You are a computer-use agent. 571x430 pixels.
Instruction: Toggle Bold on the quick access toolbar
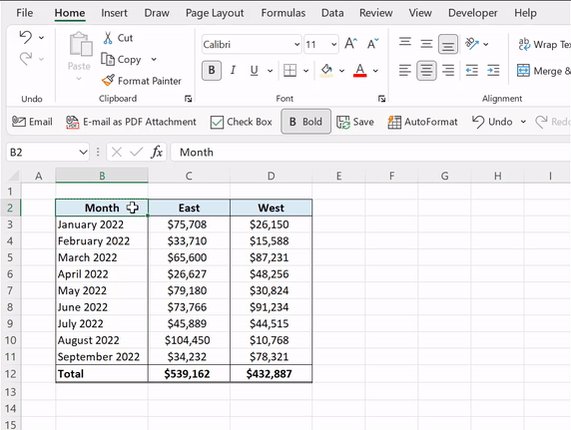[306, 122]
